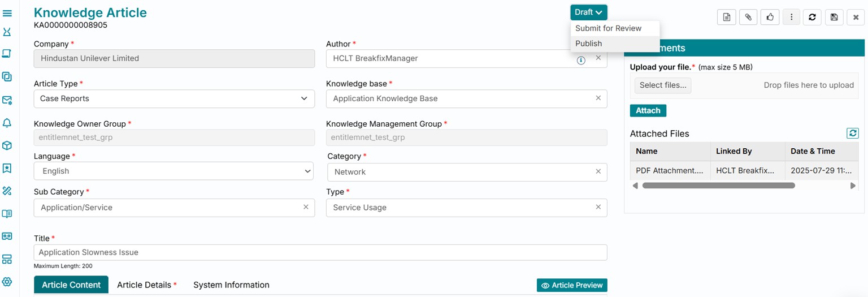Toggle the Draft status dropdown

click(x=588, y=12)
